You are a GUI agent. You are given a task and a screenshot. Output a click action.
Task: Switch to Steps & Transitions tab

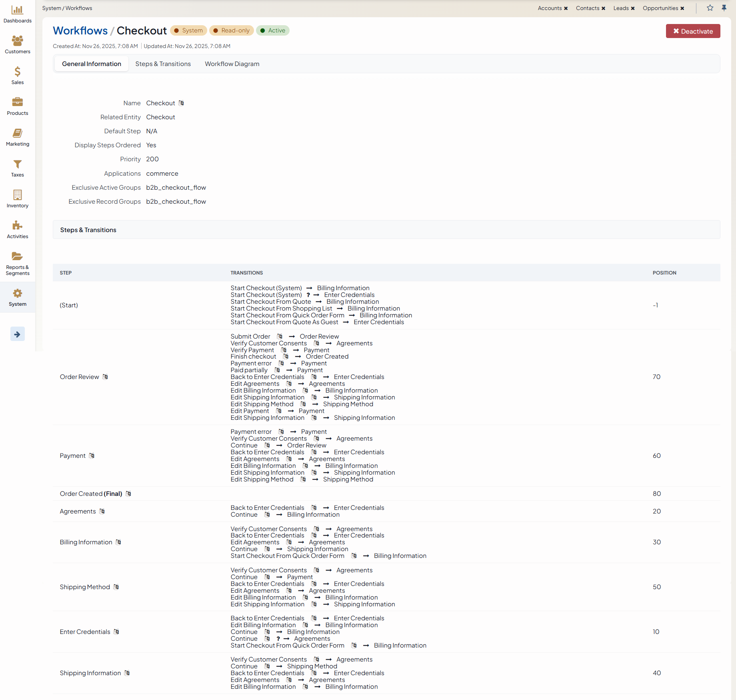163,64
